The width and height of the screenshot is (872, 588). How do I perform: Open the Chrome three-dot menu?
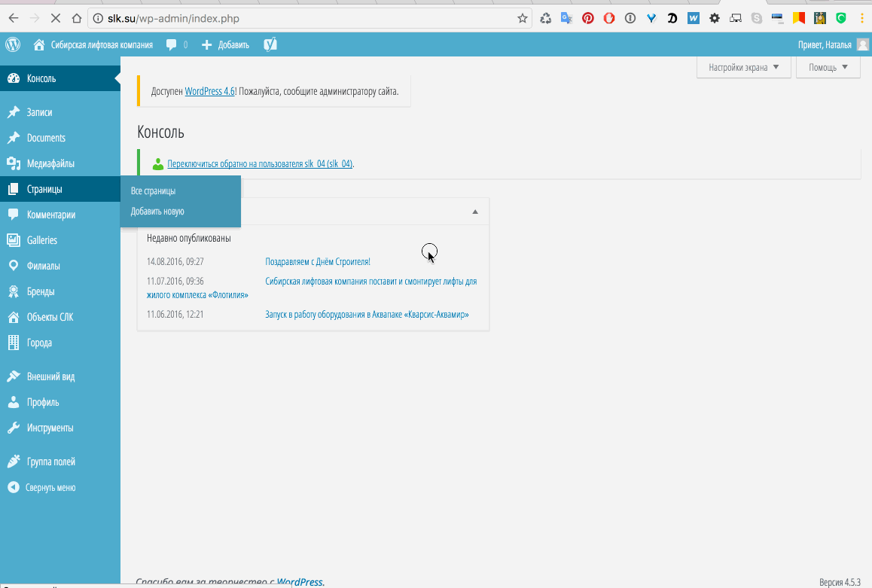pos(861,18)
